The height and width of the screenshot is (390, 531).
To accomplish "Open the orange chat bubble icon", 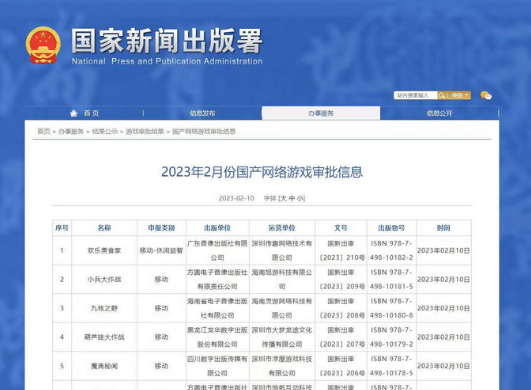I will 486,95.
